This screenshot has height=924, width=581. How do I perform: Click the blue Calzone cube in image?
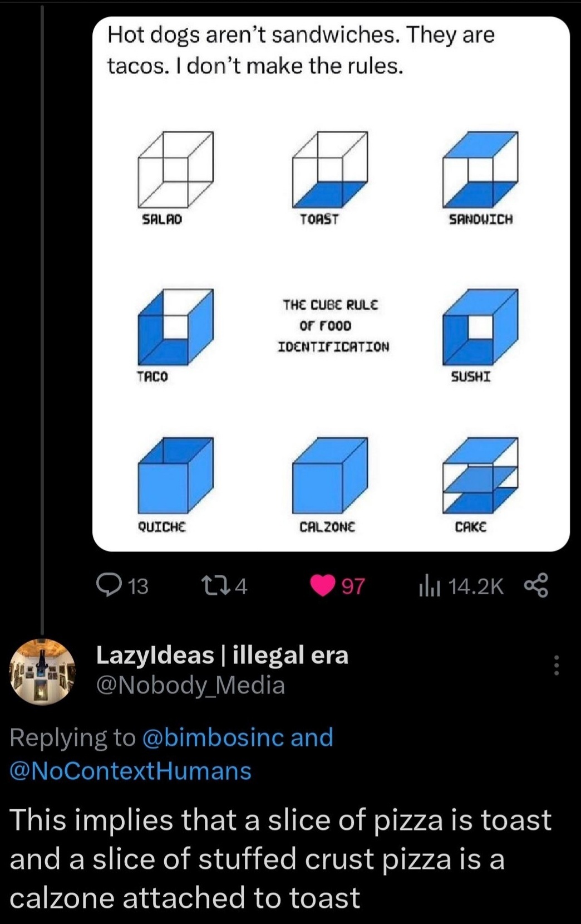(329, 476)
